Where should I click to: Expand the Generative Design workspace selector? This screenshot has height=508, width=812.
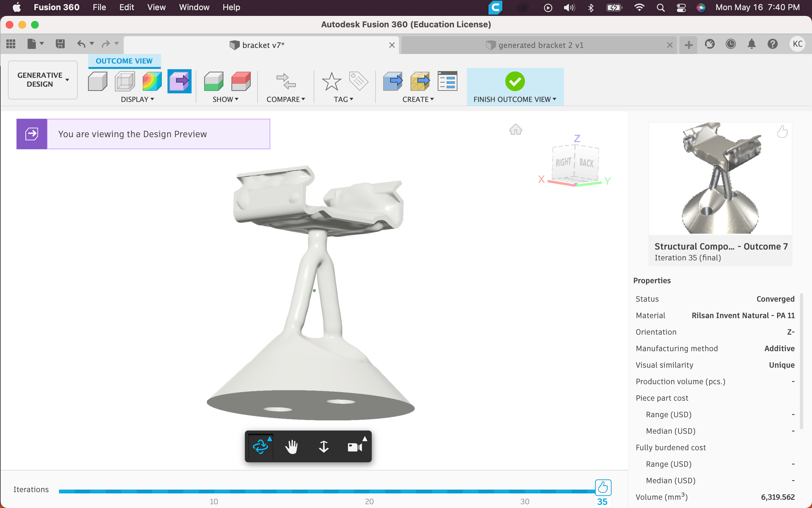(42, 80)
